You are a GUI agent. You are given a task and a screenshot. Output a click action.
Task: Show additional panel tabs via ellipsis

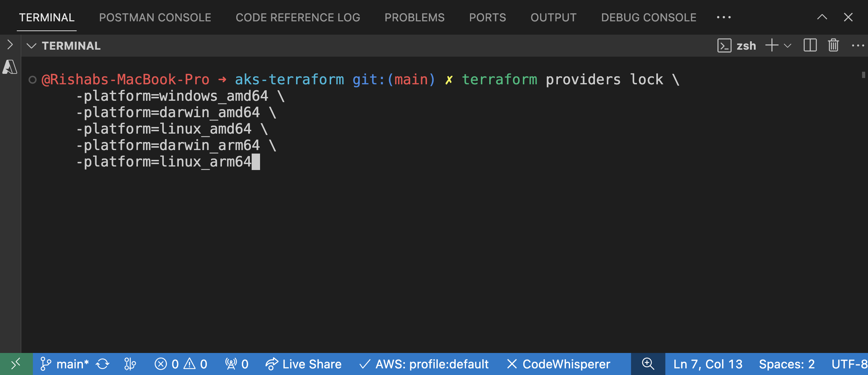coord(723,17)
